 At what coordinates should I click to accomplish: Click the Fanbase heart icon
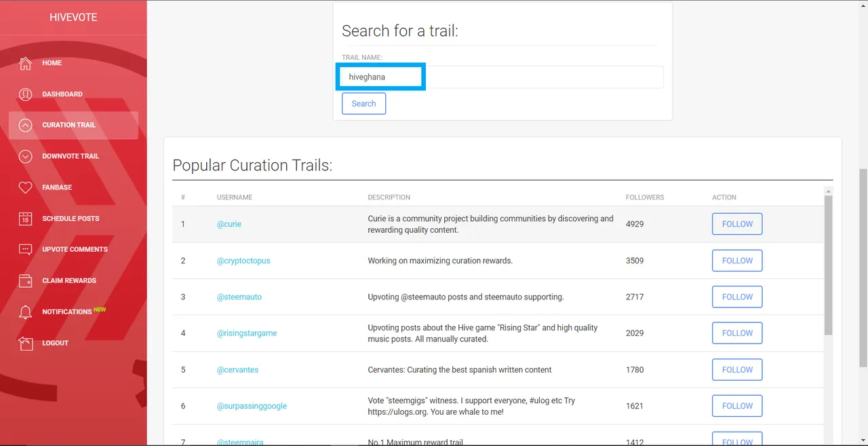click(x=25, y=187)
